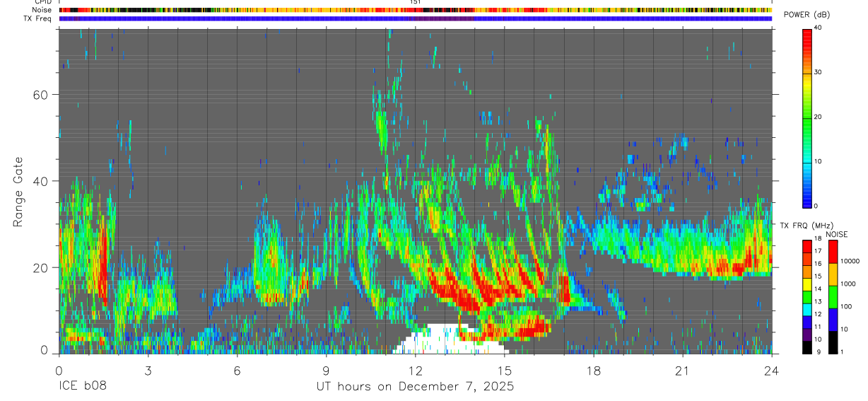Click the white patch near range gate 0
The width and height of the screenshot is (868, 401).
coord(449,339)
